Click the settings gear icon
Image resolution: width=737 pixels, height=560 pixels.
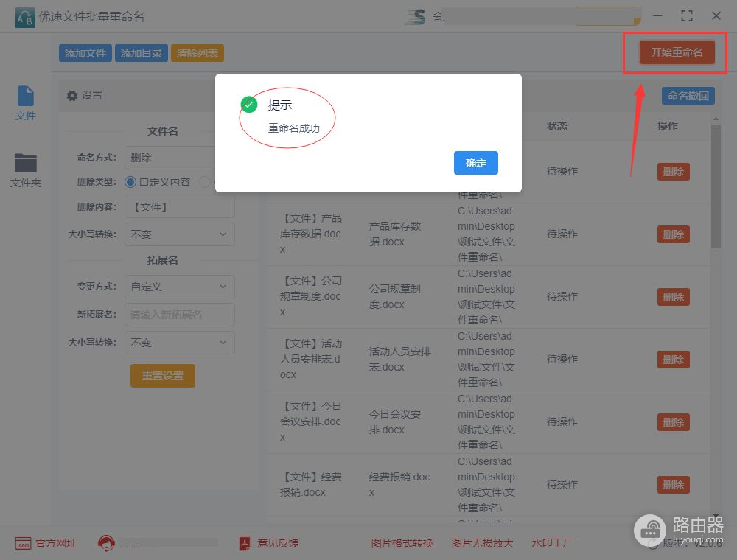point(72,95)
